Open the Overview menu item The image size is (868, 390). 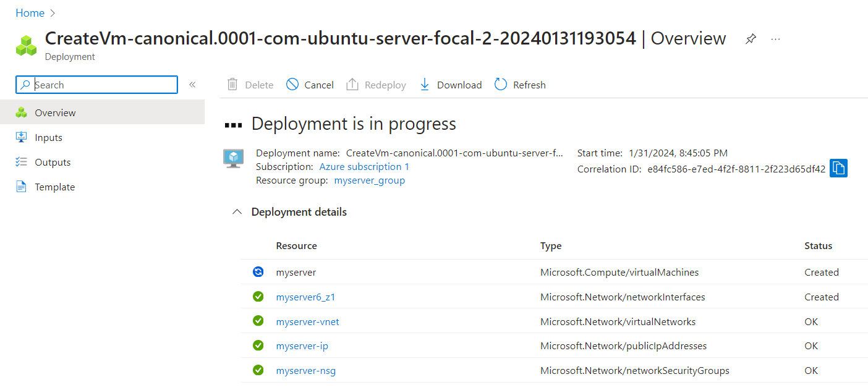click(102, 112)
